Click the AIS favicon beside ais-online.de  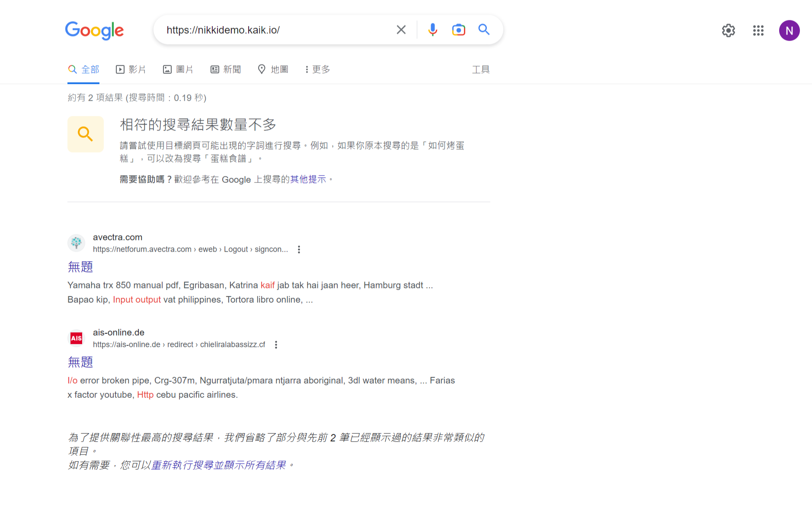point(76,338)
